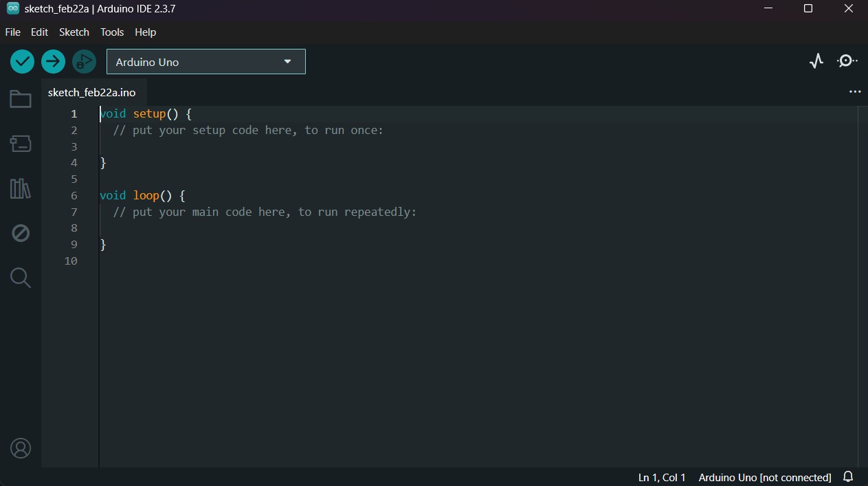Show the Debug sidebar panel
Screen dimensions: 868x486
point(21,233)
